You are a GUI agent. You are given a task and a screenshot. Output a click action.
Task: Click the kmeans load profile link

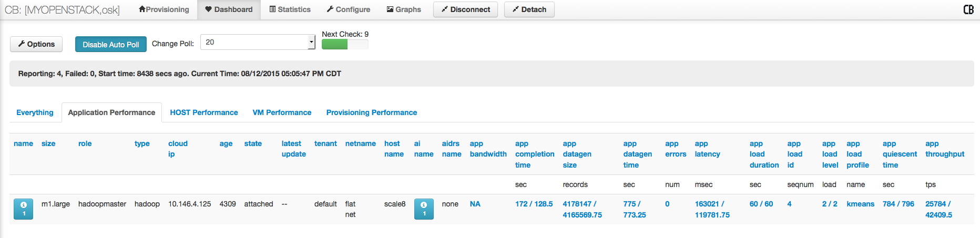pyautogui.click(x=860, y=204)
